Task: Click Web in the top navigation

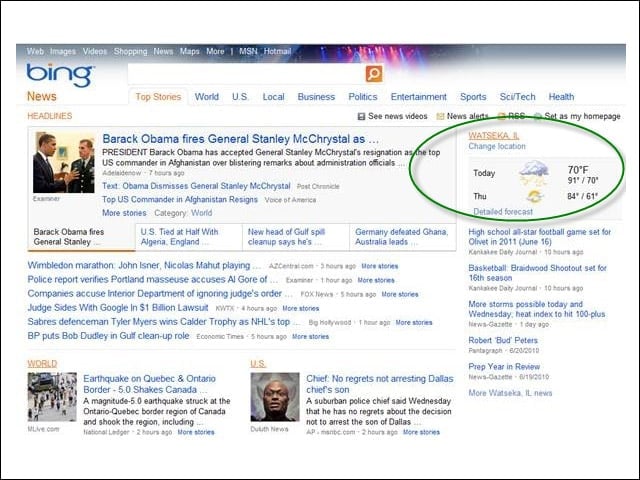Action: [35, 51]
